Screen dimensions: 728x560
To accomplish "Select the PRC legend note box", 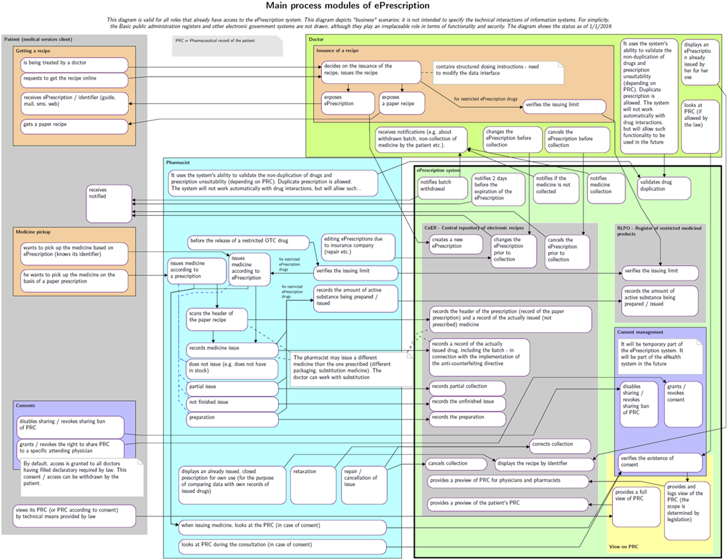I will [227, 46].
